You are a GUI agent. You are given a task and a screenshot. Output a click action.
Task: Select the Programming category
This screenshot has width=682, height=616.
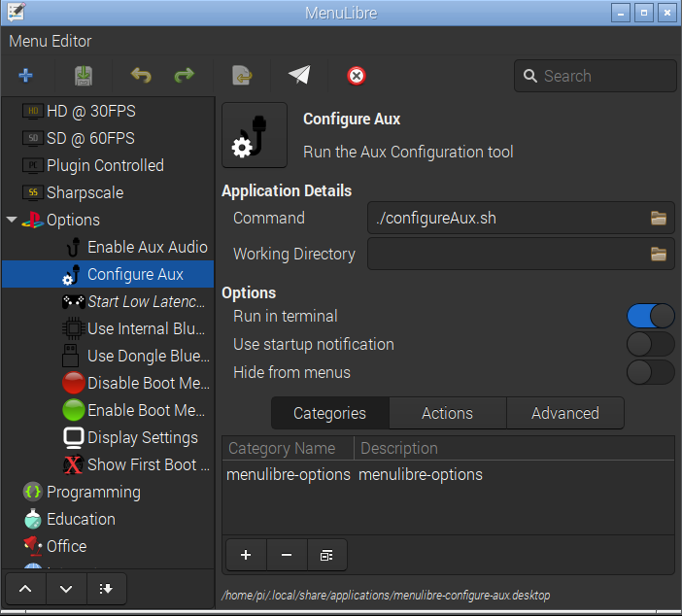(x=108, y=492)
